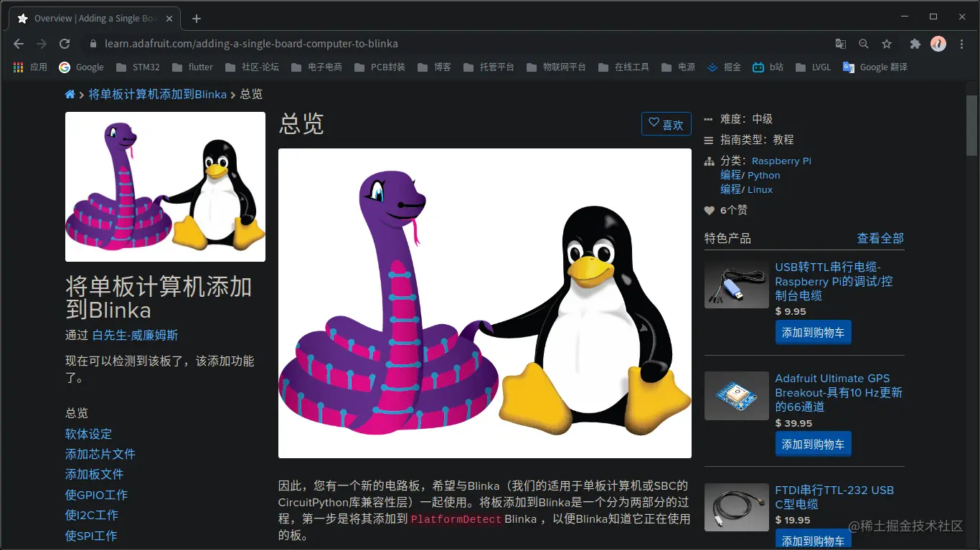Screen dimensions: 980x550
Task: Click the home icon in breadcrumb
Action: click(70, 94)
